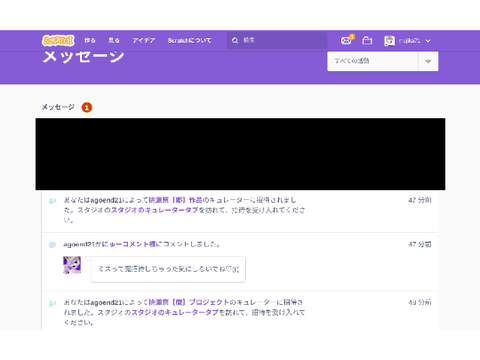Screen dimensions: 480x360
Task: Open the Scratch logo home link
Action: pos(58,41)
